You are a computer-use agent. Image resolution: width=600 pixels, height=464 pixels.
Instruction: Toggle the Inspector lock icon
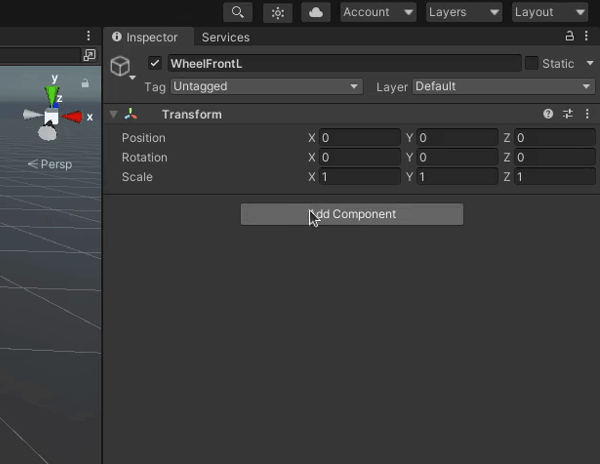570,37
